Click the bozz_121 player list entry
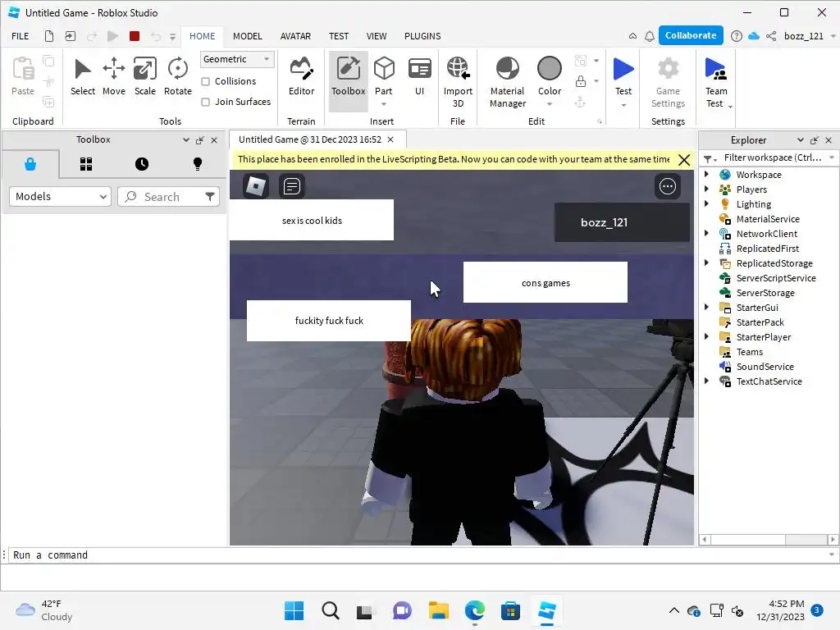Viewport: 840px width, 630px height. 622,222
